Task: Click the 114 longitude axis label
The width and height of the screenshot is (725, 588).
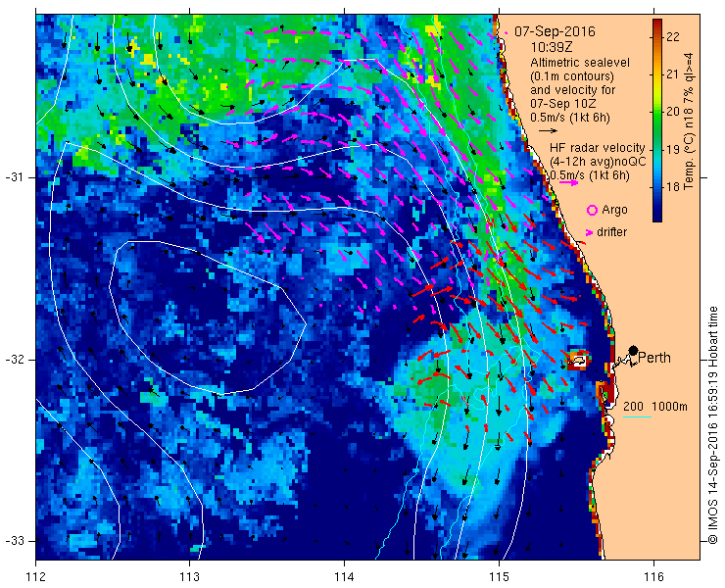Action: (344, 577)
